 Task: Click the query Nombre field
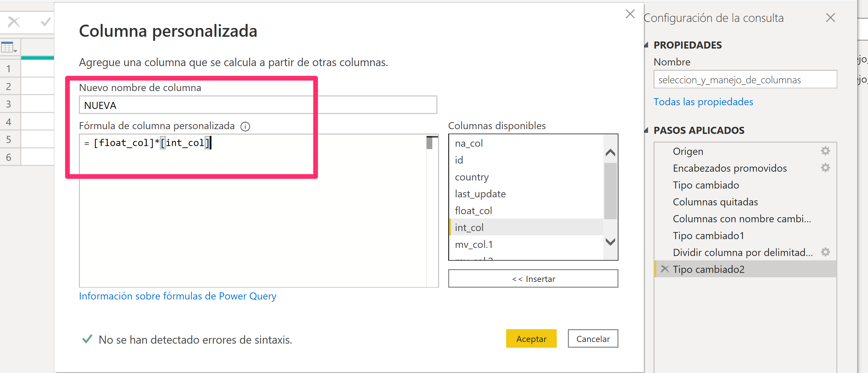click(x=745, y=80)
